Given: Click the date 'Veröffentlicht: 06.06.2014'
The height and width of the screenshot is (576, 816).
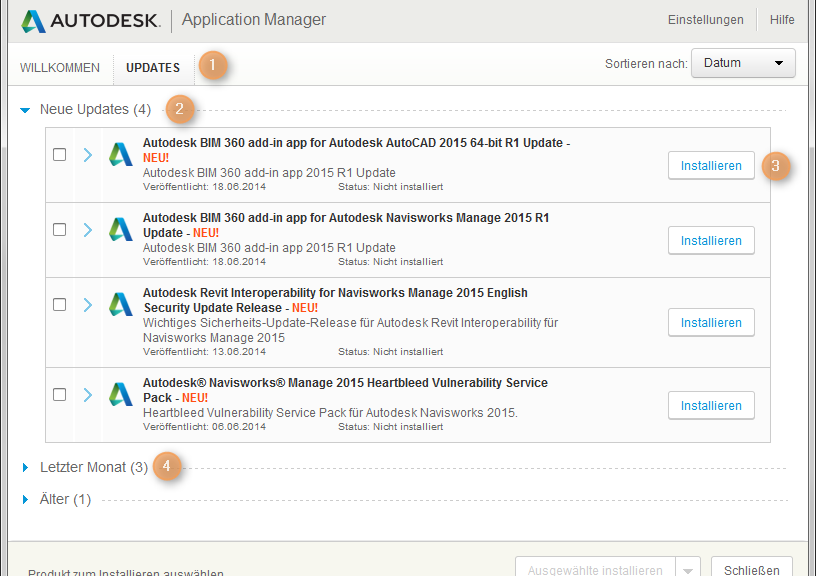Looking at the screenshot, I should pyautogui.click(x=205, y=427).
